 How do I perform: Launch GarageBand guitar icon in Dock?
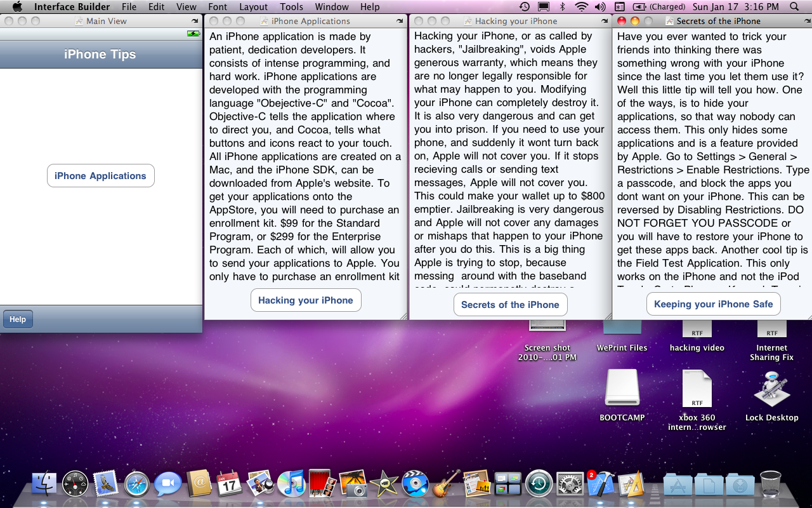pos(446,484)
